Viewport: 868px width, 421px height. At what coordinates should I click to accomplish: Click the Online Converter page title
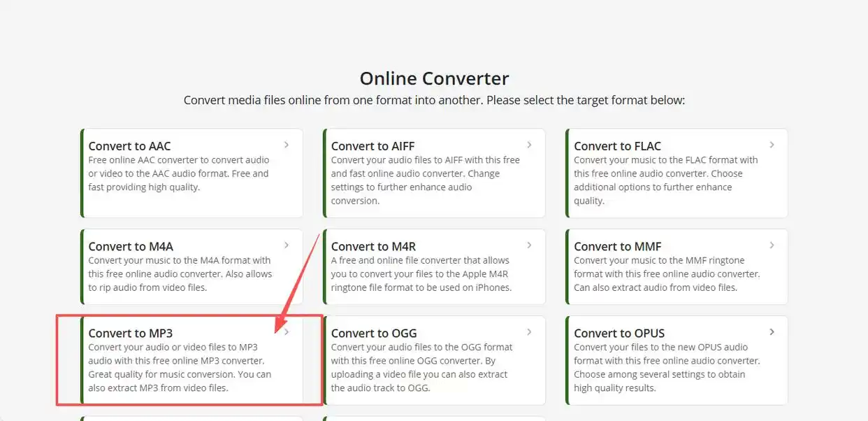tap(434, 78)
